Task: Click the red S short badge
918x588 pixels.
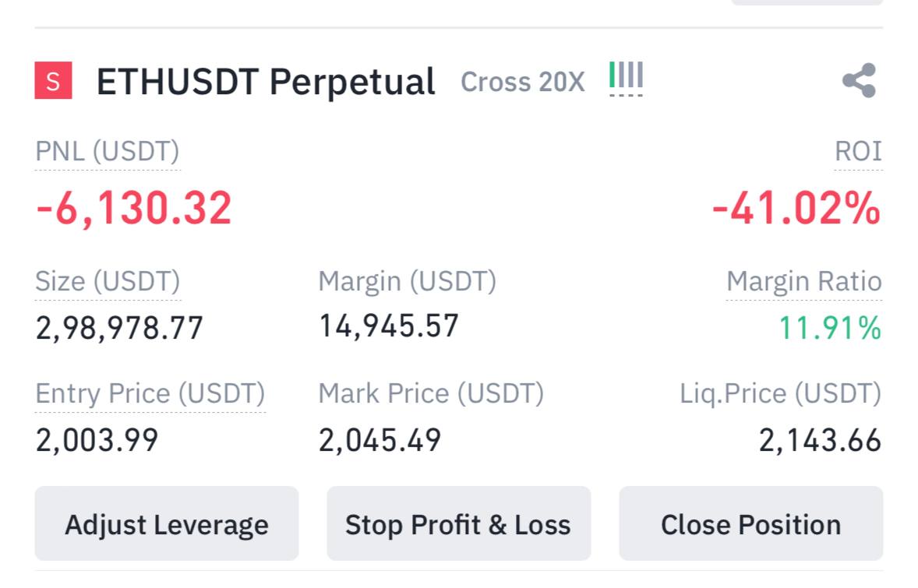Action: click(53, 80)
